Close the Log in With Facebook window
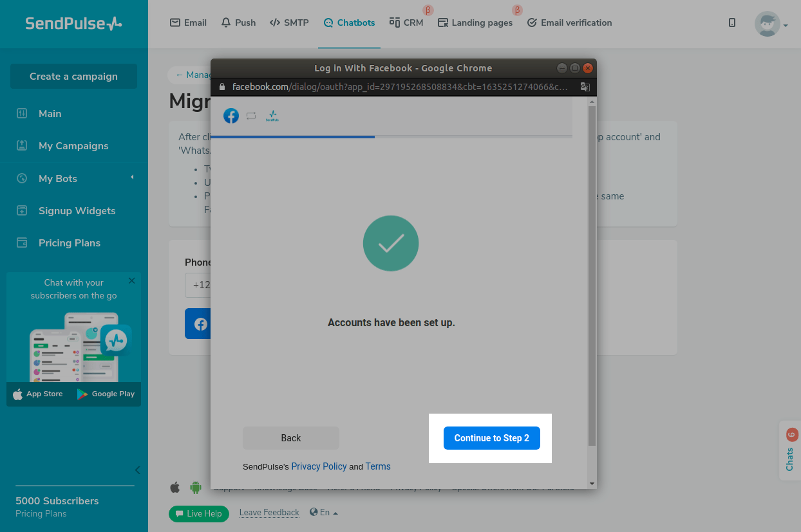The height and width of the screenshot is (532, 801). 587,68
